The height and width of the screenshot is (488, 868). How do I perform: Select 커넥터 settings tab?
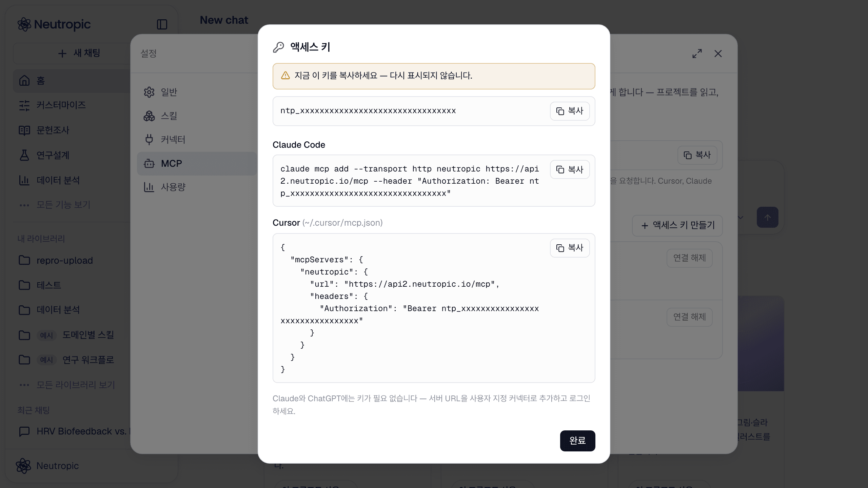point(197,140)
